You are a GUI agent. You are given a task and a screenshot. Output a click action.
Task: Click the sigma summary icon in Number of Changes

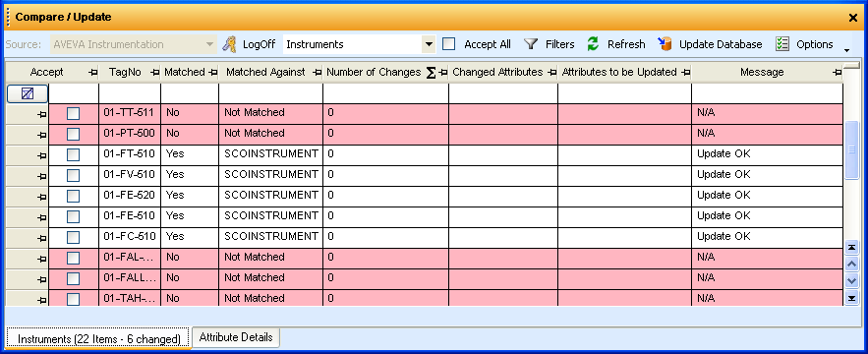point(432,73)
